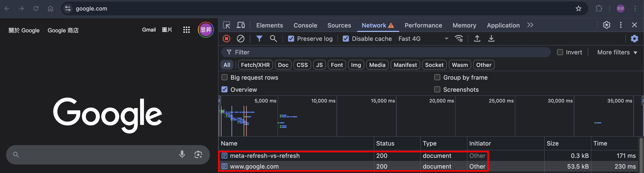Enable Group by frame checkbox
Viewport: 644px width, 173px height.
(437, 77)
